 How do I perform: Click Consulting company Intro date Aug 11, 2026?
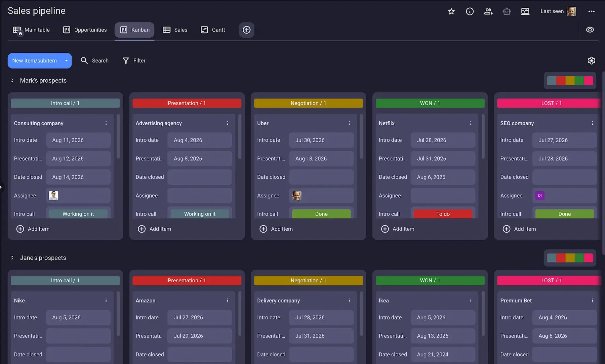tap(78, 140)
